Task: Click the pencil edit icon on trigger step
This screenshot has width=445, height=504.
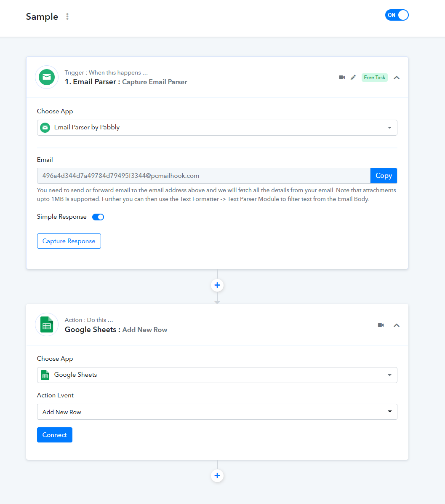Action: click(353, 78)
